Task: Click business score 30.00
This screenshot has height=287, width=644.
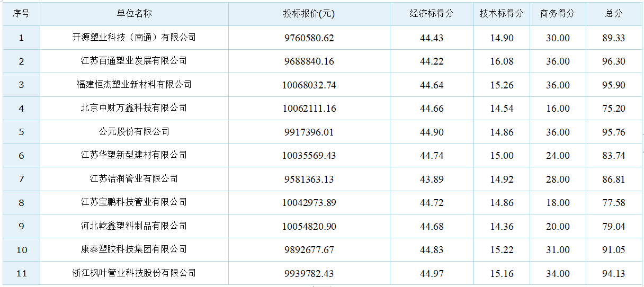Action: [558, 38]
